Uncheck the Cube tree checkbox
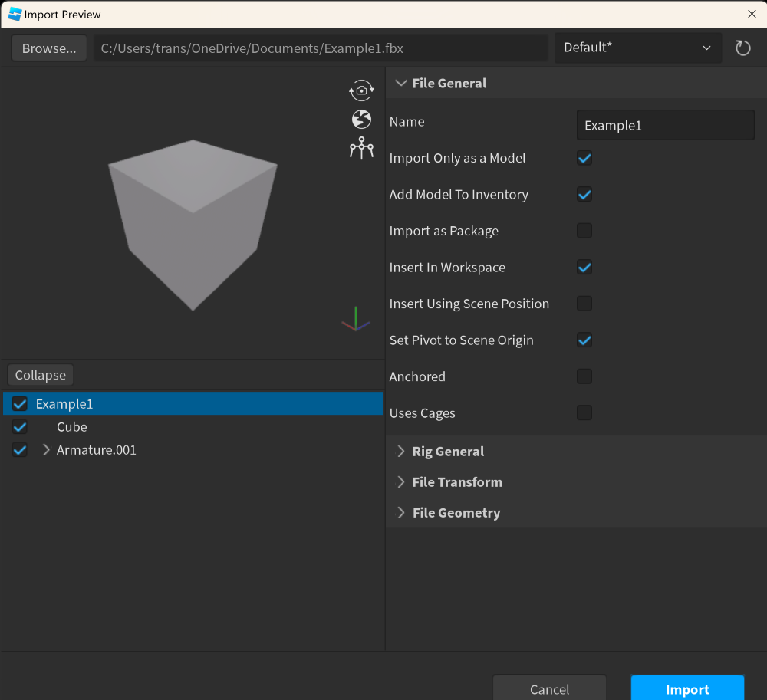767x700 pixels. [20, 427]
